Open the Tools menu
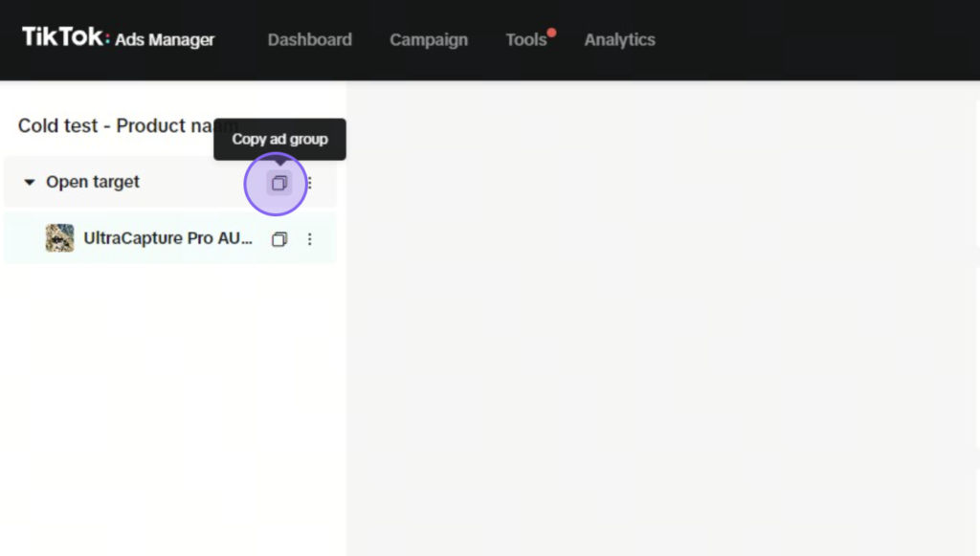 (x=526, y=40)
